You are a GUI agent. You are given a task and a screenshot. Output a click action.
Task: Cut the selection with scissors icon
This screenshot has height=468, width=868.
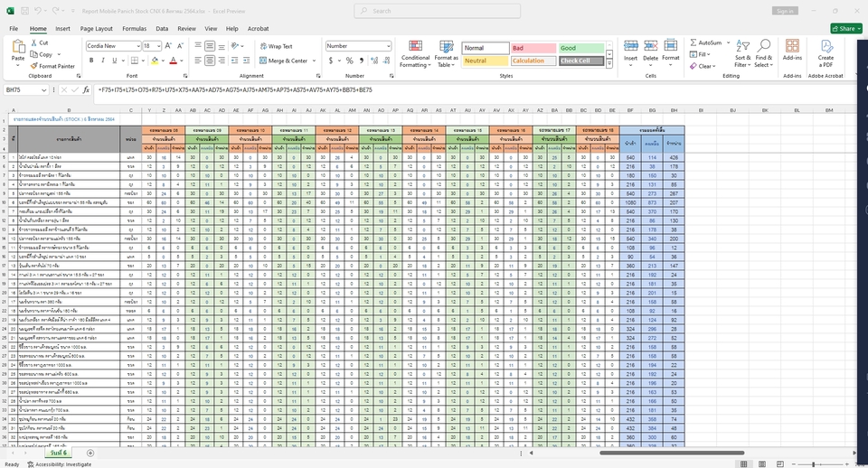click(40, 42)
